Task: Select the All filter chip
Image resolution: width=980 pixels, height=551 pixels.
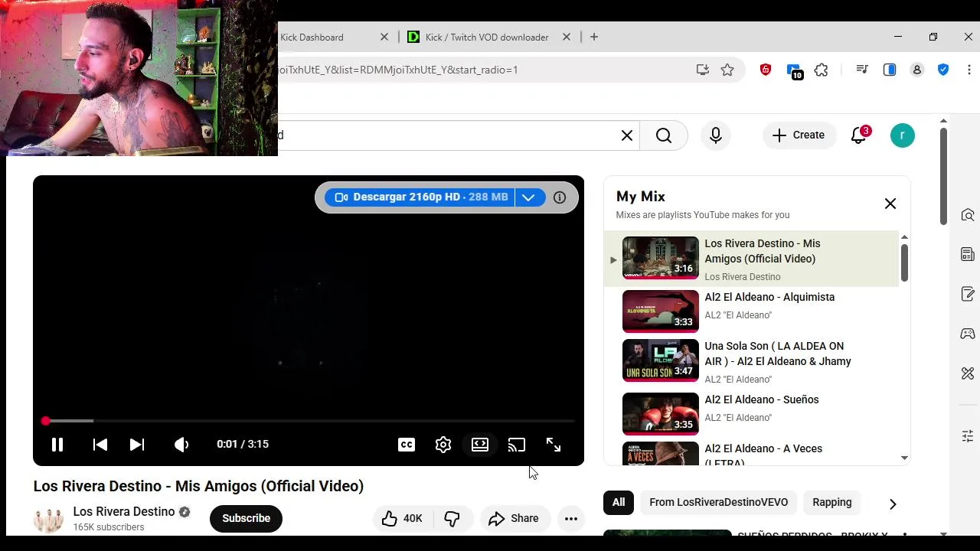Action: click(619, 503)
